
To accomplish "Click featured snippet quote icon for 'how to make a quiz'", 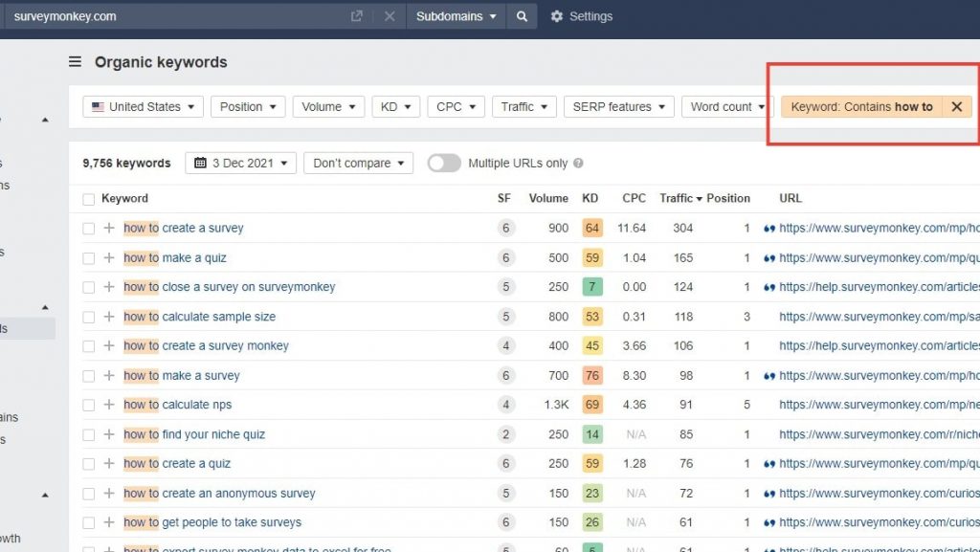I will coord(769,258).
